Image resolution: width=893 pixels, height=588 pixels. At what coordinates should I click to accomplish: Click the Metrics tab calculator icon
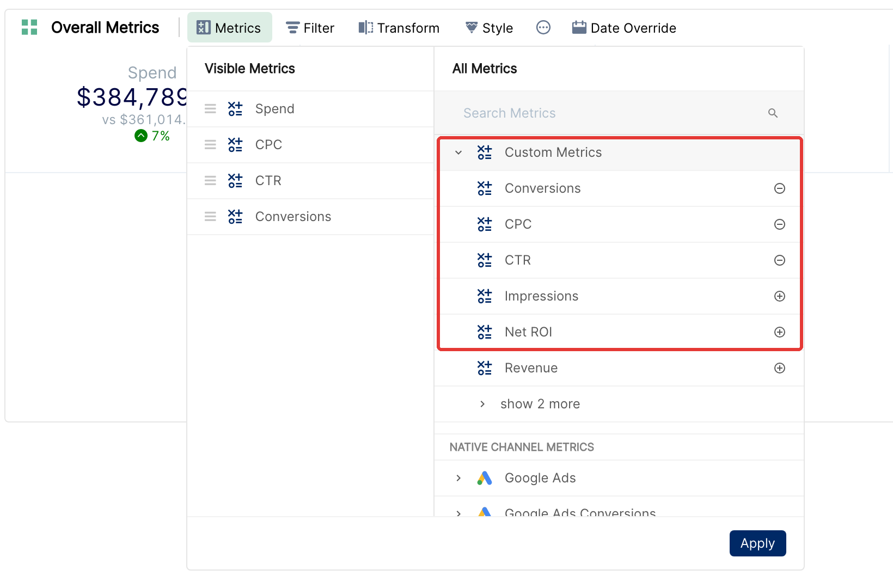(x=204, y=28)
